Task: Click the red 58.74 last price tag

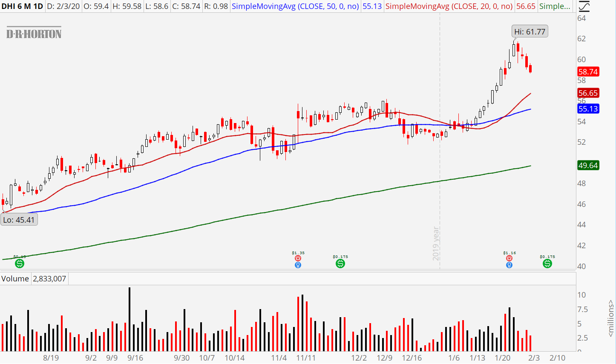Action: [588, 72]
